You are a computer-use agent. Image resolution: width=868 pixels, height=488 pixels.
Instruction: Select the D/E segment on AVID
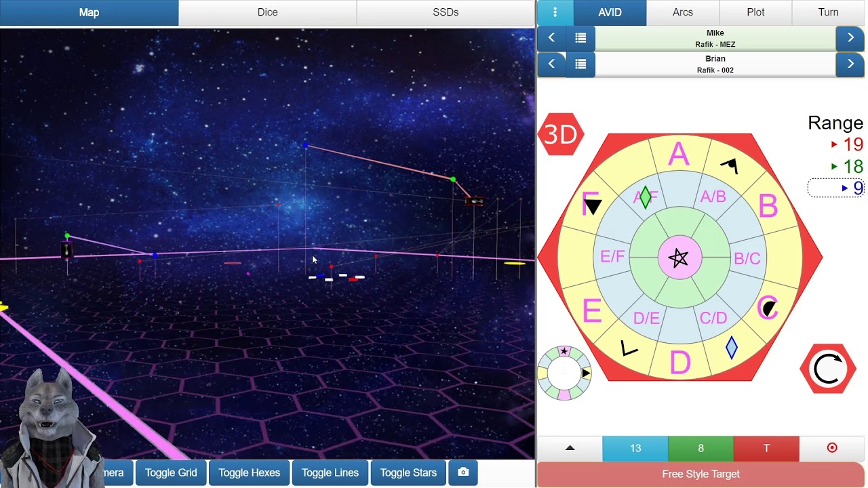point(646,319)
